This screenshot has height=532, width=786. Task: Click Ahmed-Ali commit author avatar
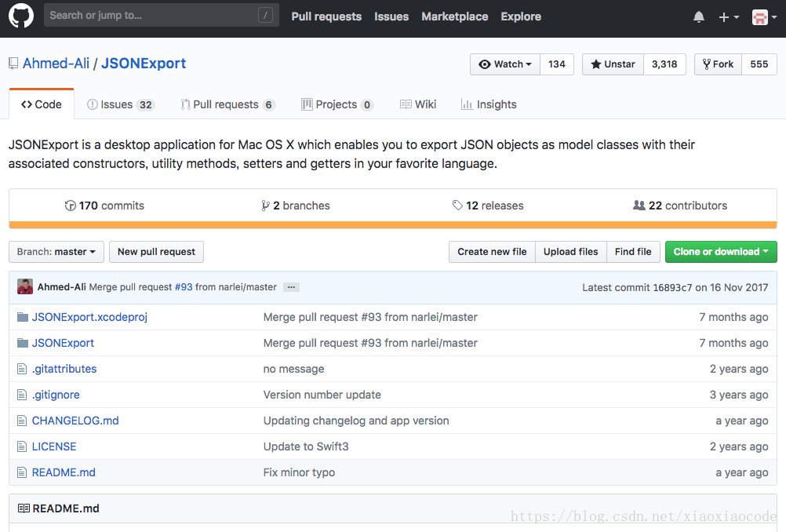tap(25, 287)
